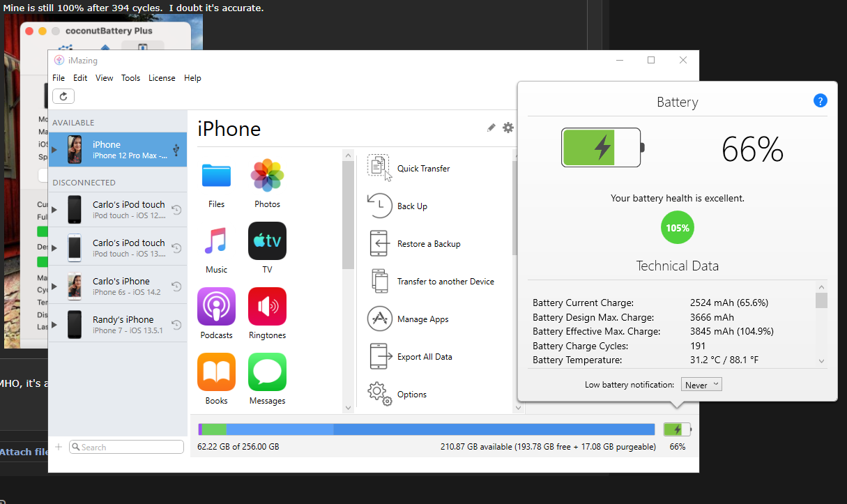The width and height of the screenshot is (847, 504).
Task: Click backup history icon for Carlo's iPhone
Action: click(x=177, y=287)
